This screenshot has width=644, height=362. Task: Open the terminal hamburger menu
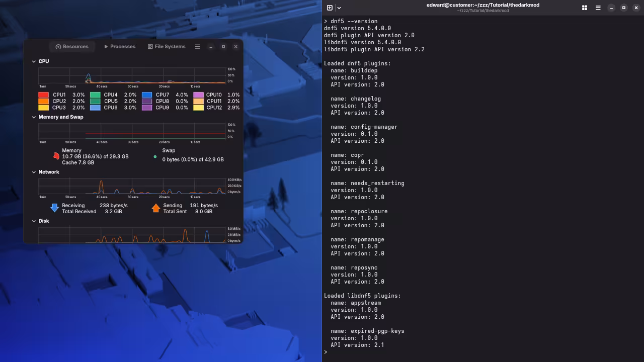pyautogui.click(x=598, y=8)
